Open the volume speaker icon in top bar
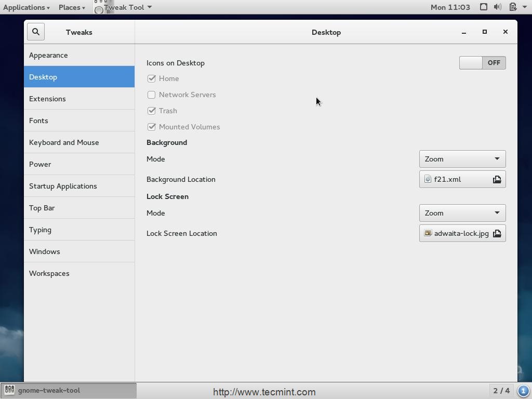532x399 pixels. (498, 7)
